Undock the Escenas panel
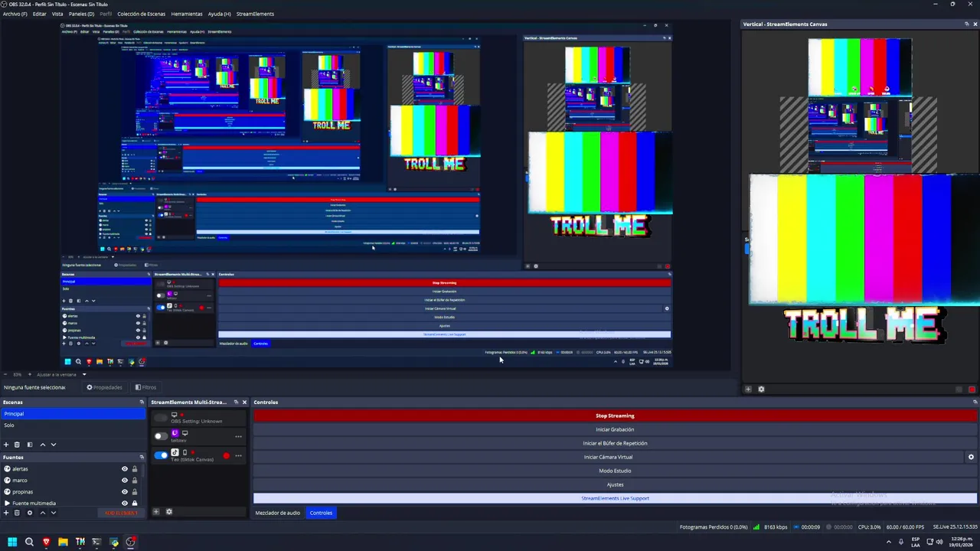This screenshot has height=551, width=980. [x=142, y=402]
